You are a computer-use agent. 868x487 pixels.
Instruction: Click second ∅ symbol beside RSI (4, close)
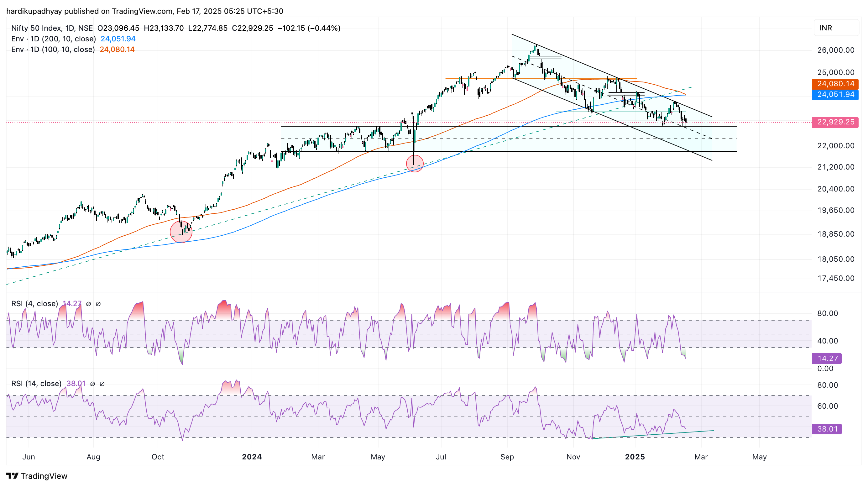98,304
